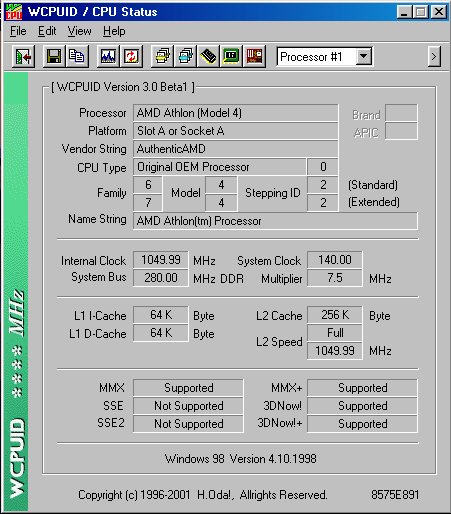Click the L2 Speed Full value
Image resolution: width=451 pixels, height=514 pixels.
(x=335, y=333)
